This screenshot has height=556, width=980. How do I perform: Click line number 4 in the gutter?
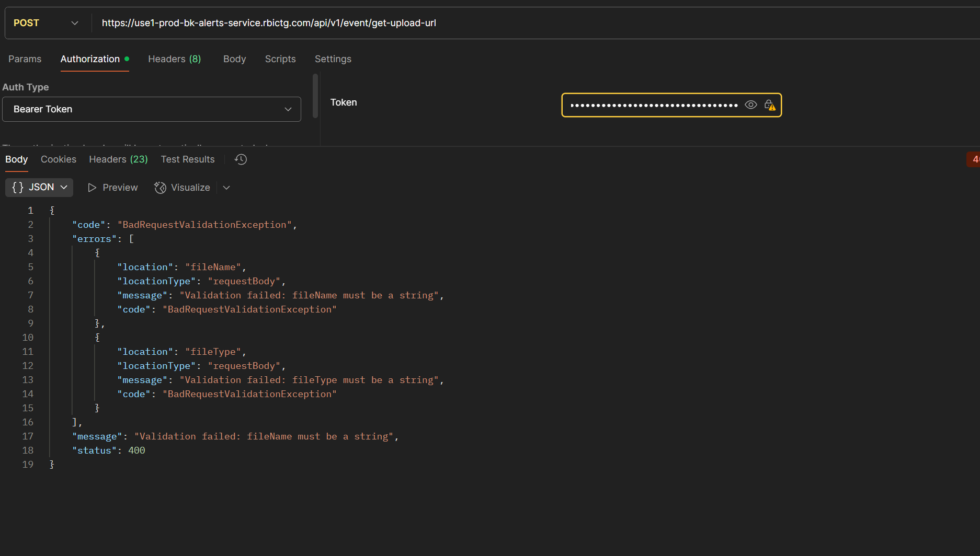[30, 253]
